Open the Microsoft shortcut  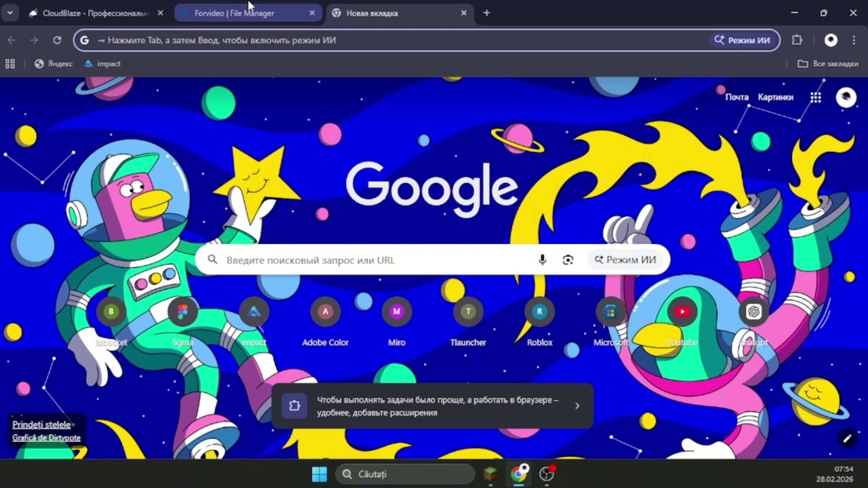611,322
